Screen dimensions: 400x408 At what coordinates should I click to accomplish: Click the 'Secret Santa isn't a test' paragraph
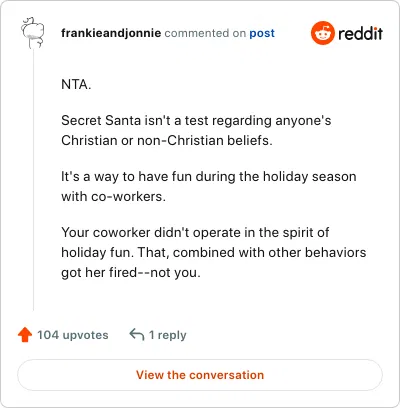[x=196, y=130]
